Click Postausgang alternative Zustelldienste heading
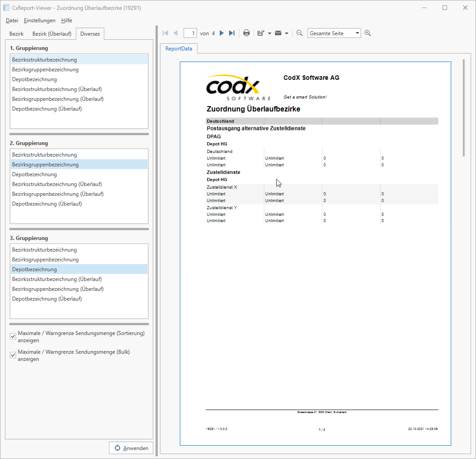Image resolution: width=476 pixels, height=459 pixels. 256,128
